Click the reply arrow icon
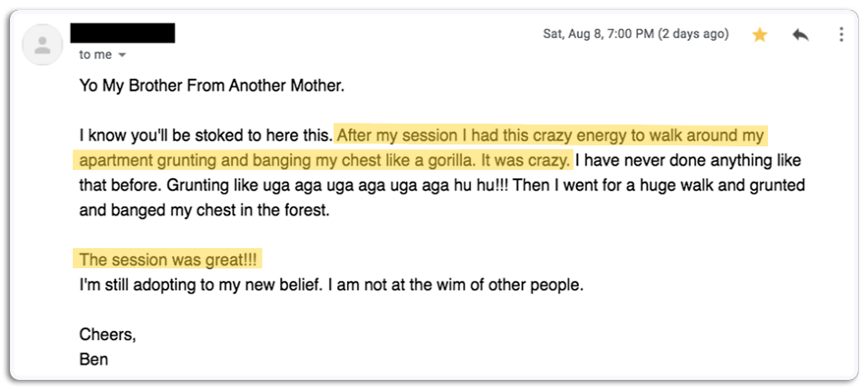The width and height of the screenshot is (868, 389). coord(801,35)
